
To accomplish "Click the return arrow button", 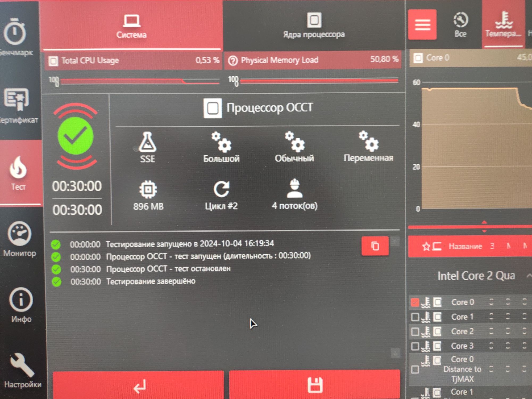I will pos(138,385).
